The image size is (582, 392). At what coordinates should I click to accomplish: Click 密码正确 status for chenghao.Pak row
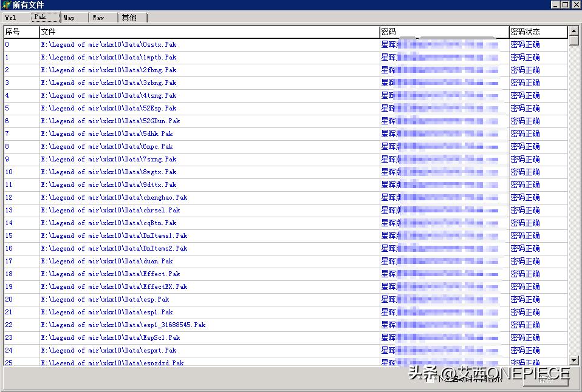(x=525, y=197)
